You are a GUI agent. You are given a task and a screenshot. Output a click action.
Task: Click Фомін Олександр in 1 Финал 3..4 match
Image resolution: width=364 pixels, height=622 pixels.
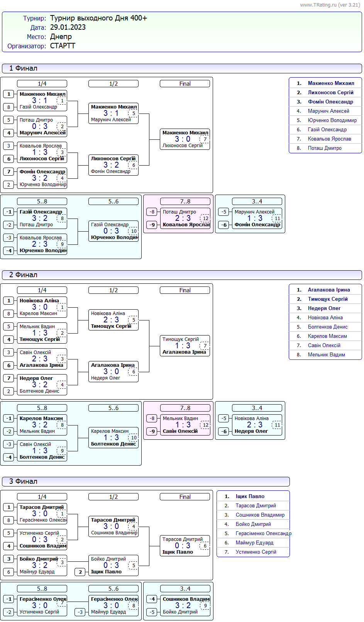[x=257, y=225]
